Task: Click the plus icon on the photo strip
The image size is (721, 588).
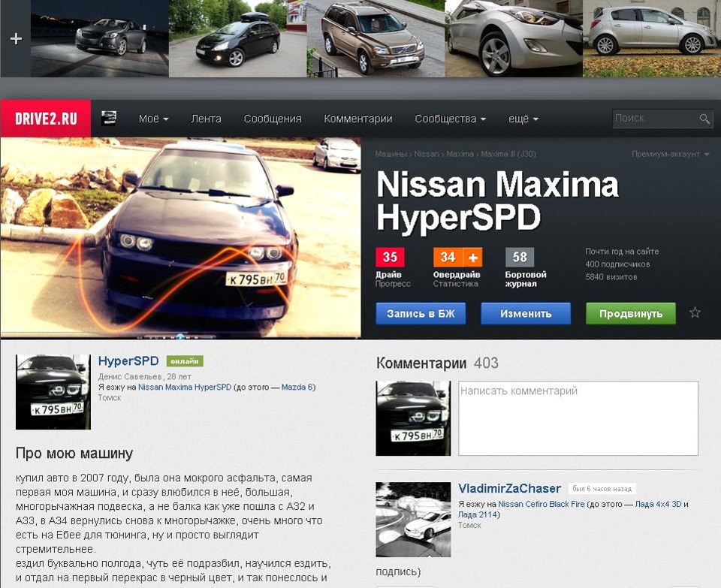Action: pyautogui.click(x=16, y=38)
